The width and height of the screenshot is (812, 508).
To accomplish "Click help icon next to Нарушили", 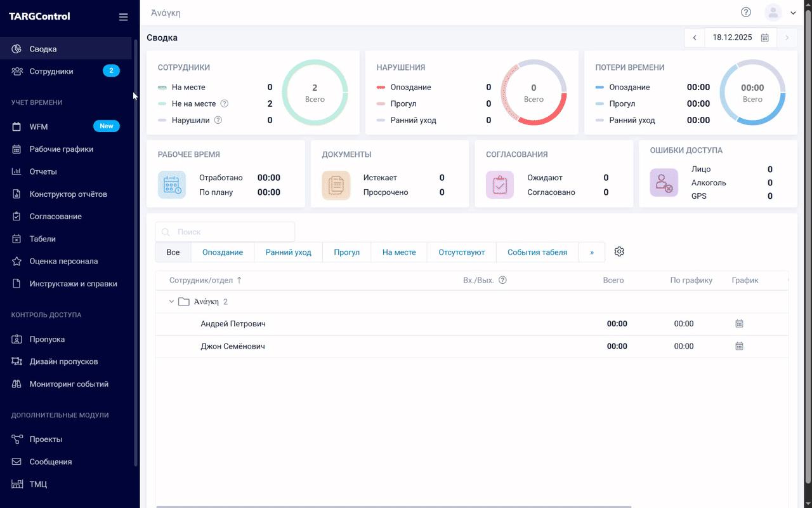I will pyautogui.click(x=218, y=120).
